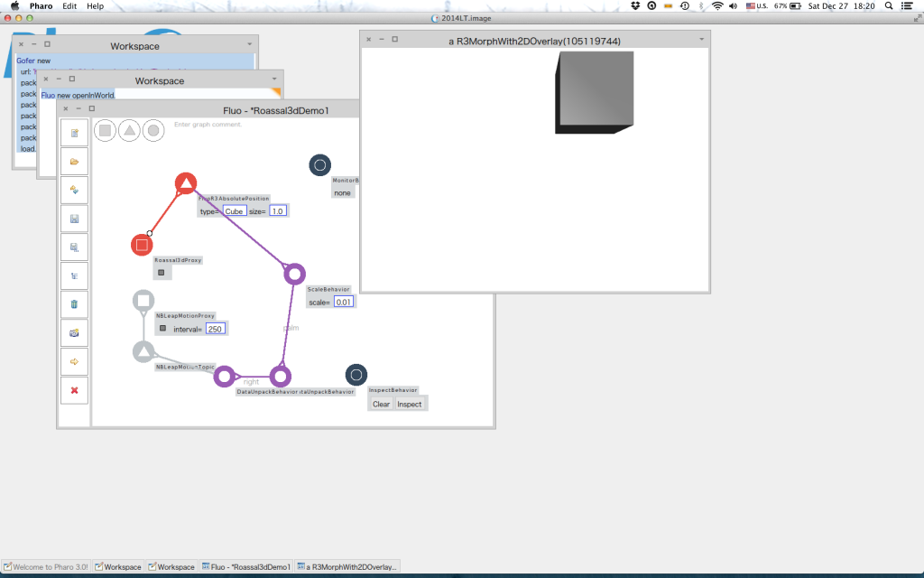Click the yellow right-arrow icon in Fluo sidebar
This screenshot has width=924, height=578.
pos(74,361)
